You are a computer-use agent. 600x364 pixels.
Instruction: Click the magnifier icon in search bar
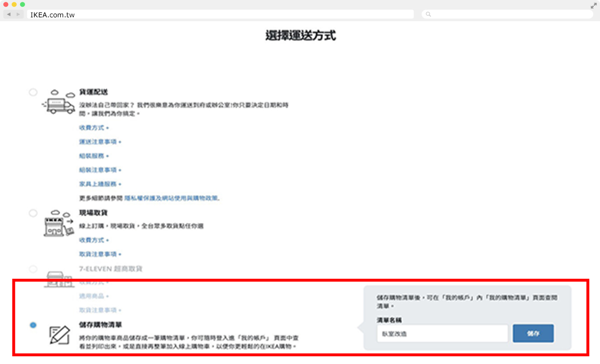[428, 14]
